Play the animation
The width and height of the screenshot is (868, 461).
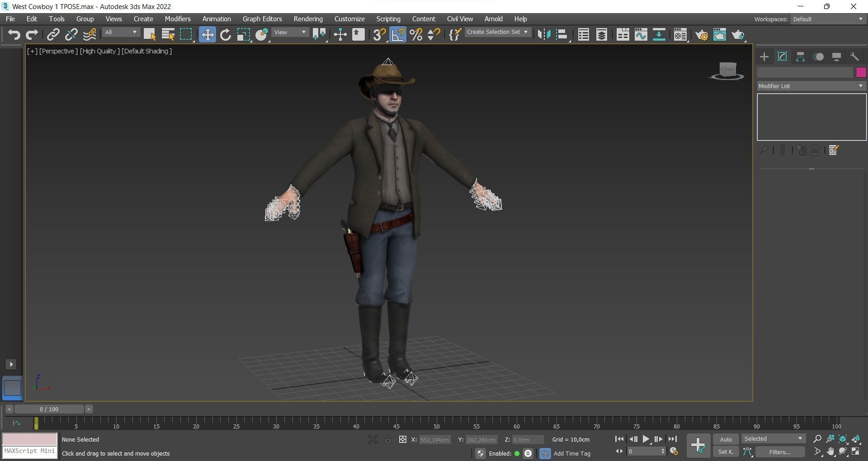click(x=646, y=439)
